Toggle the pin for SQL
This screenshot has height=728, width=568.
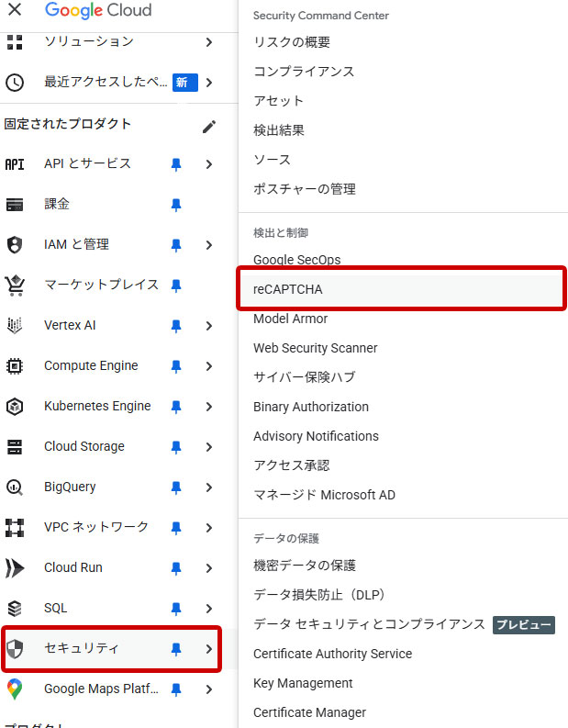point(176,609)
